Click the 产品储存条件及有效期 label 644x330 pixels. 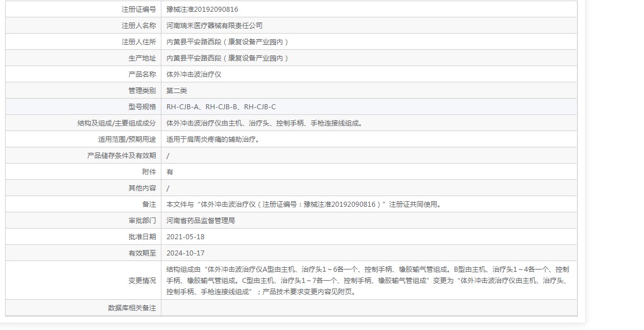122,156
